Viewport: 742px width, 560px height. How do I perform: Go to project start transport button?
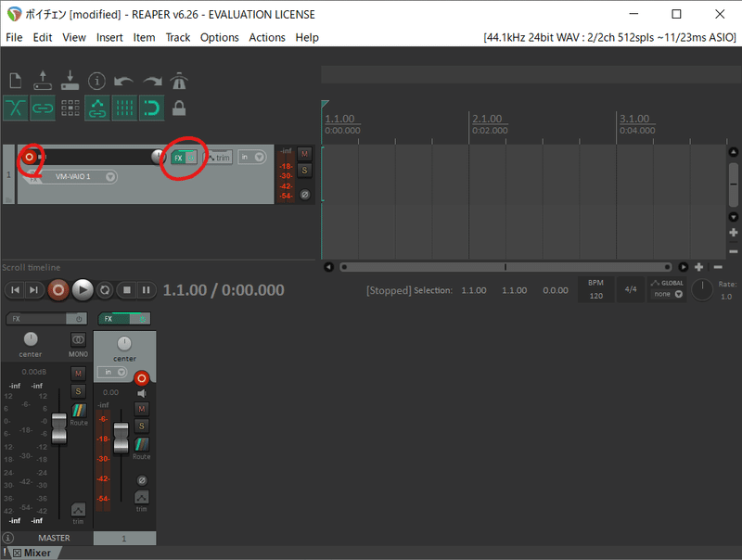pos(15,290)
